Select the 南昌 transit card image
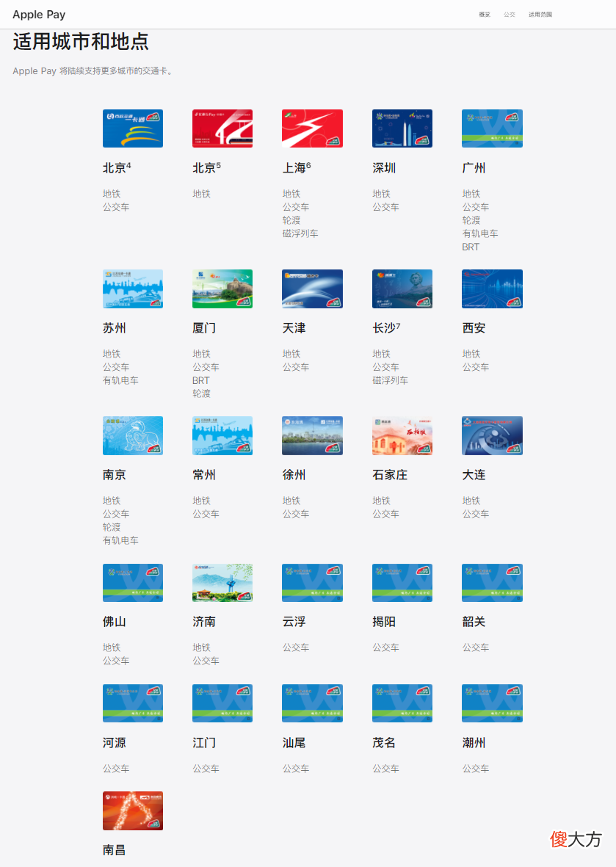This screenshot has height=867, width=616. click(x=133, y=810)
